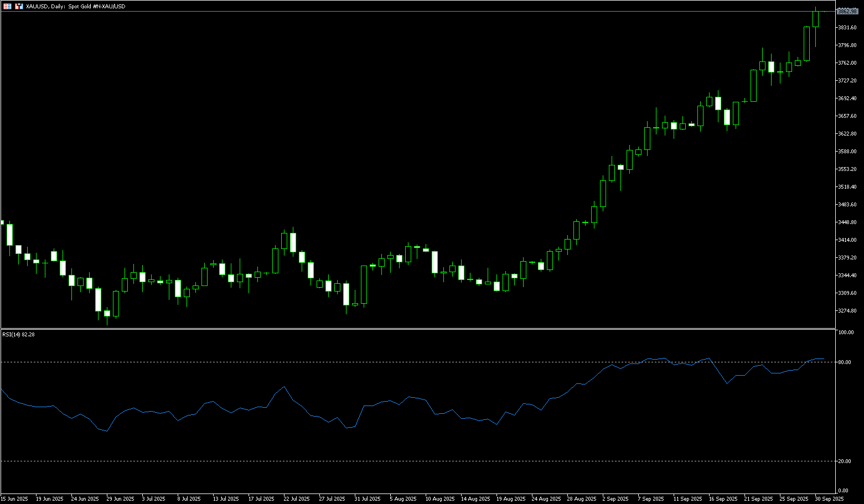Click the 3414.00 price scale label
Viewport: 864px width, 504px height.
tap(847, 240)
